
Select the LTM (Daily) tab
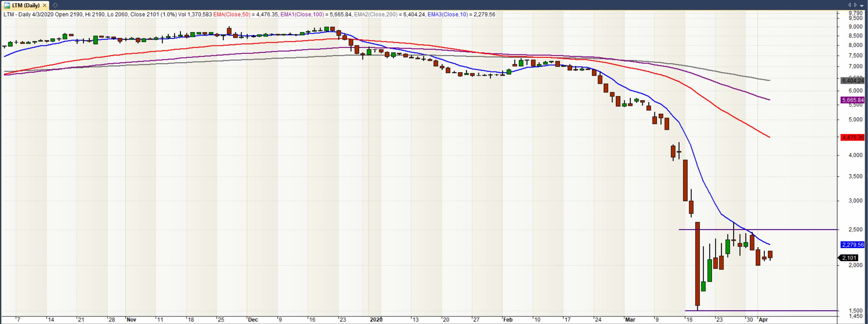pyautogui.click(x=26, y=5)
